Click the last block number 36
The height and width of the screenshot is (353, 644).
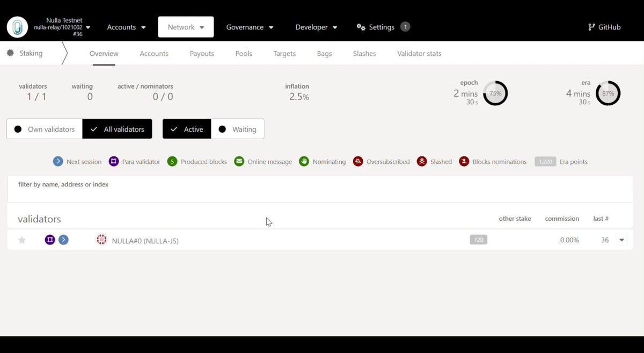tap(605, 240)
